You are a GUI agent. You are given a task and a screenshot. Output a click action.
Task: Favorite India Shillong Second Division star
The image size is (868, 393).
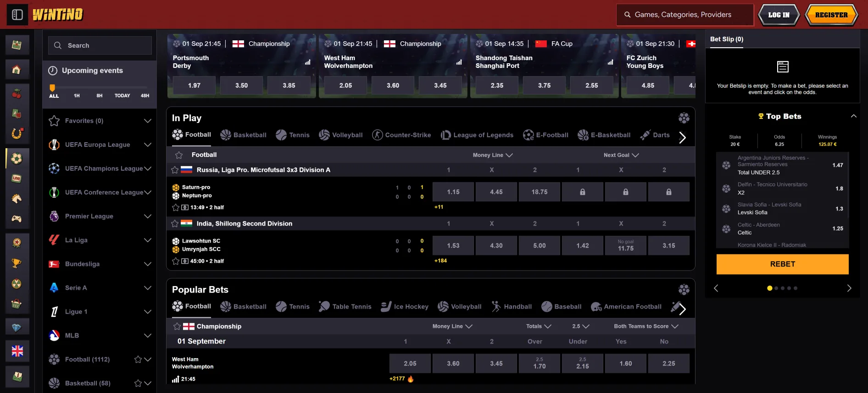click(x=175, y=223)
